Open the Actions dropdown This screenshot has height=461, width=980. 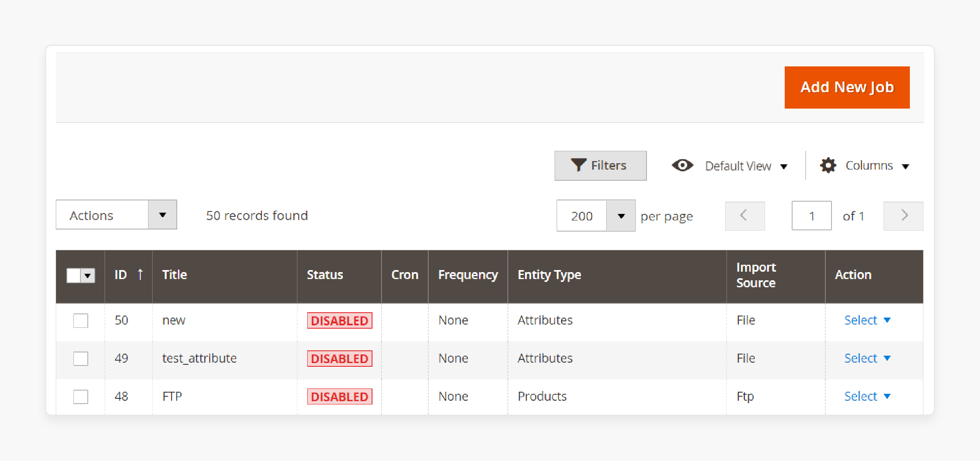tap(116, 215)
